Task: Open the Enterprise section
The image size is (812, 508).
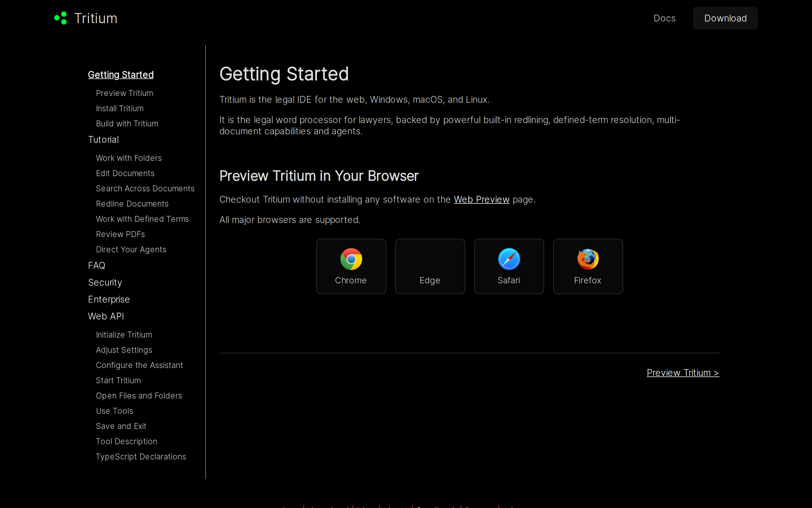Action: [109, 299]
